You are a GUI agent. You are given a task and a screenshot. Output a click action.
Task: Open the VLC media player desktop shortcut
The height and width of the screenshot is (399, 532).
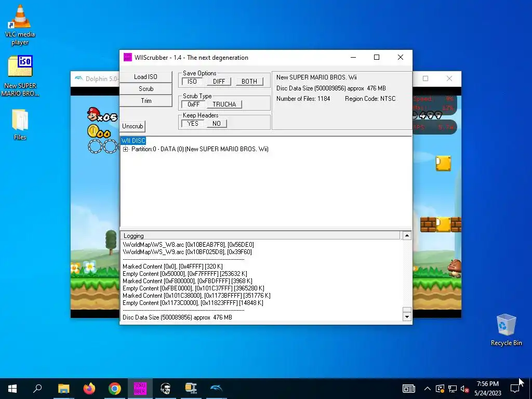tap(20, 25)
